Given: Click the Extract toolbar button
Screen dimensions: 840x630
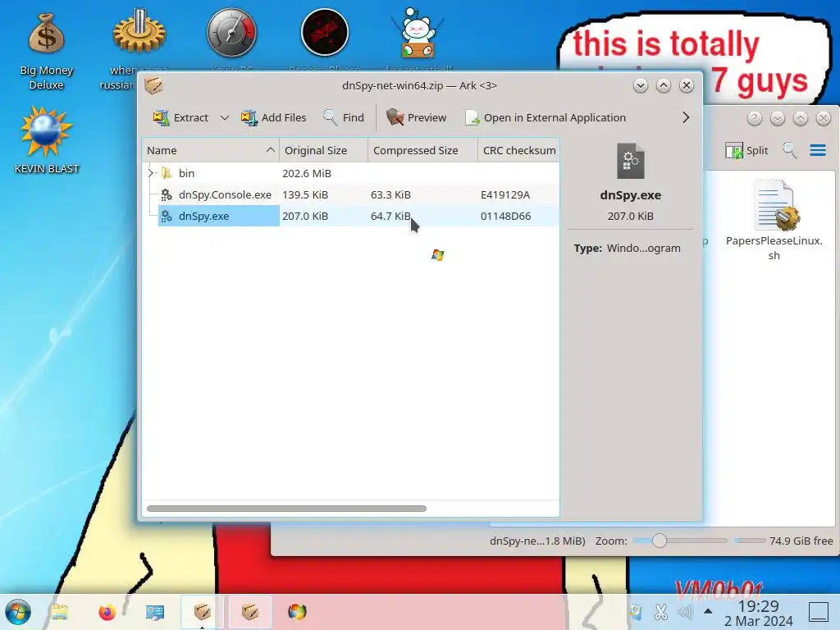Looking at the screenshot, I should pyautogui.click(x=180, y=117).
